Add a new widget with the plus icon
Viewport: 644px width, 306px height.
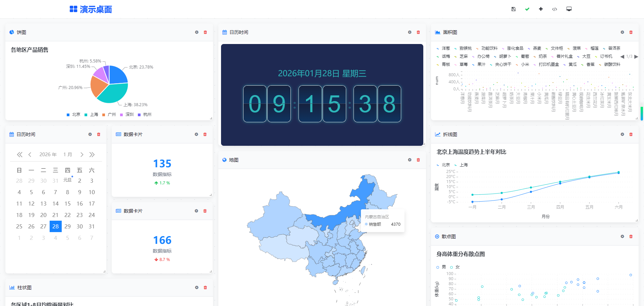click(541, 9)
